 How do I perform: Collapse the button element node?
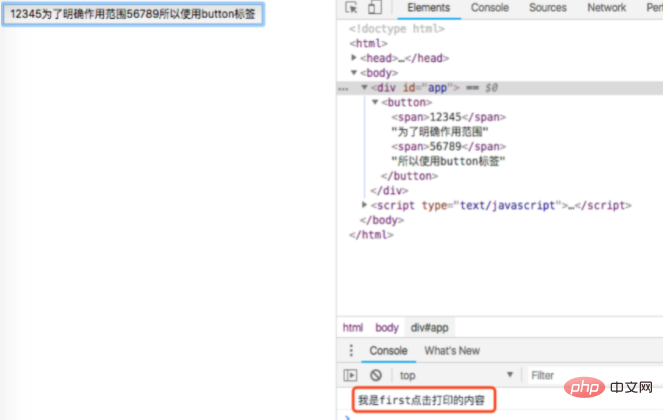pyautogui.click(x=375, y=102)
